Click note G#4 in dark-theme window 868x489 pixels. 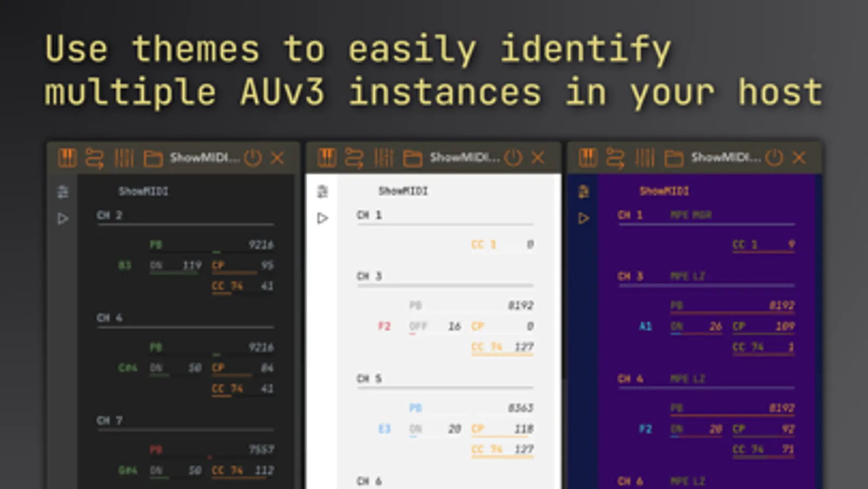point(128,471)
